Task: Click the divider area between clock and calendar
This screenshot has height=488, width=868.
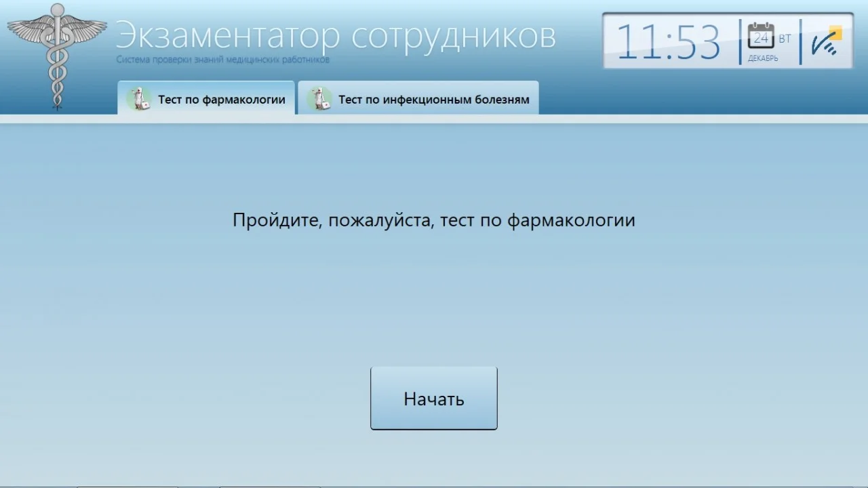Action: 741,41
